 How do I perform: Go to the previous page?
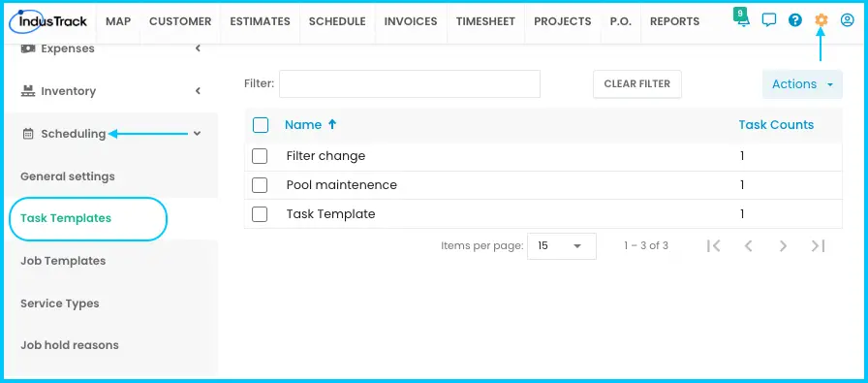[x=749, y=245]
